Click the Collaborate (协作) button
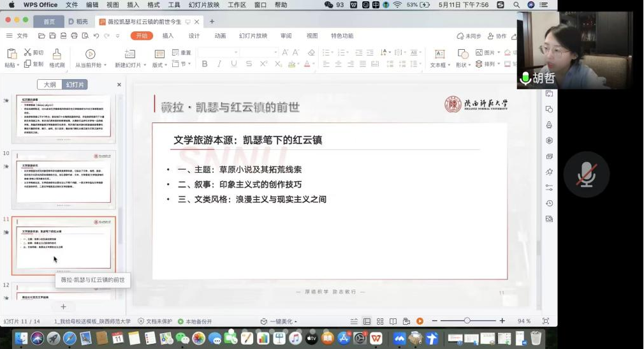The height and width of the screenshot is (349, 644). pos(497,36)
